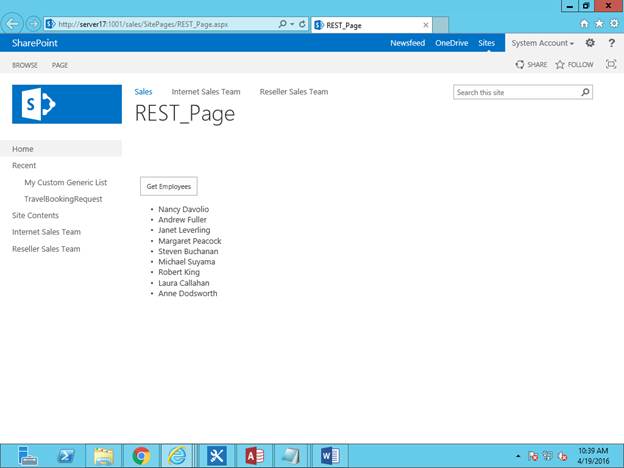The width and height of the screenshot is (624, 468).
Task: Click the browser Home icon
Action: point(584,24)
